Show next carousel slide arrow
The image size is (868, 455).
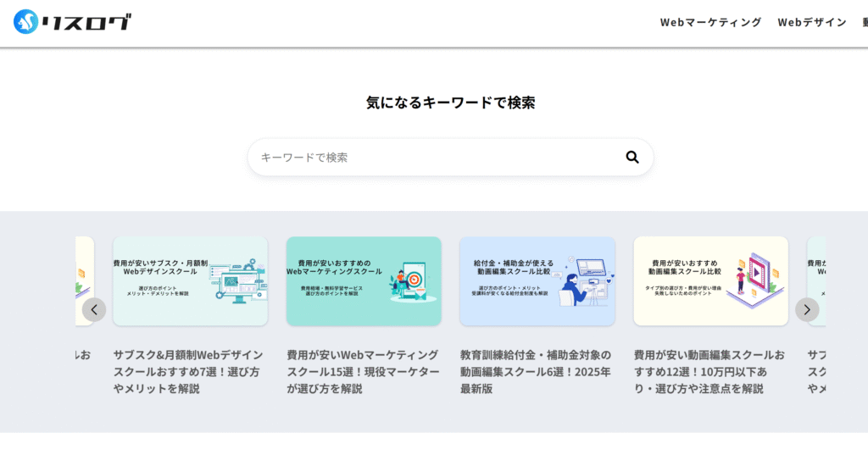coord(807,310)
